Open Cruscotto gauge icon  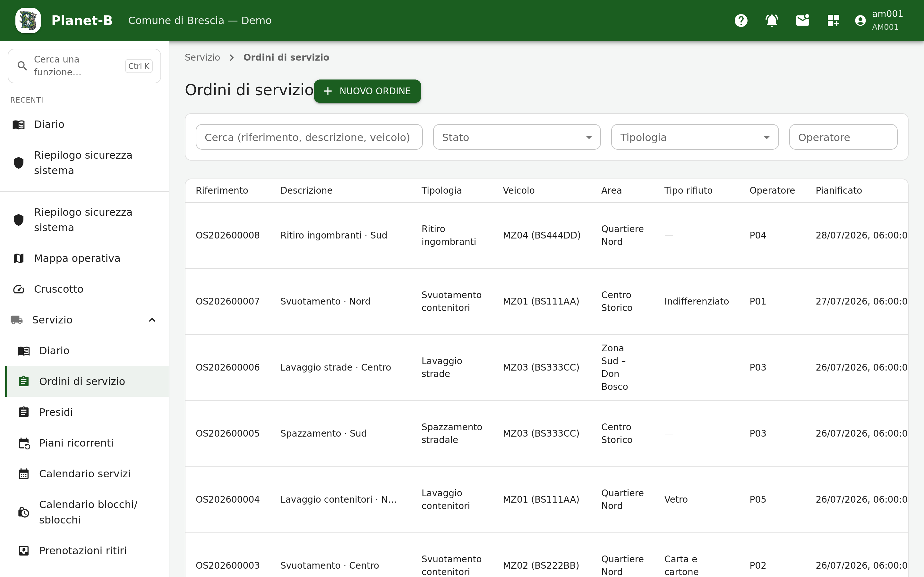tap(18, 289)
